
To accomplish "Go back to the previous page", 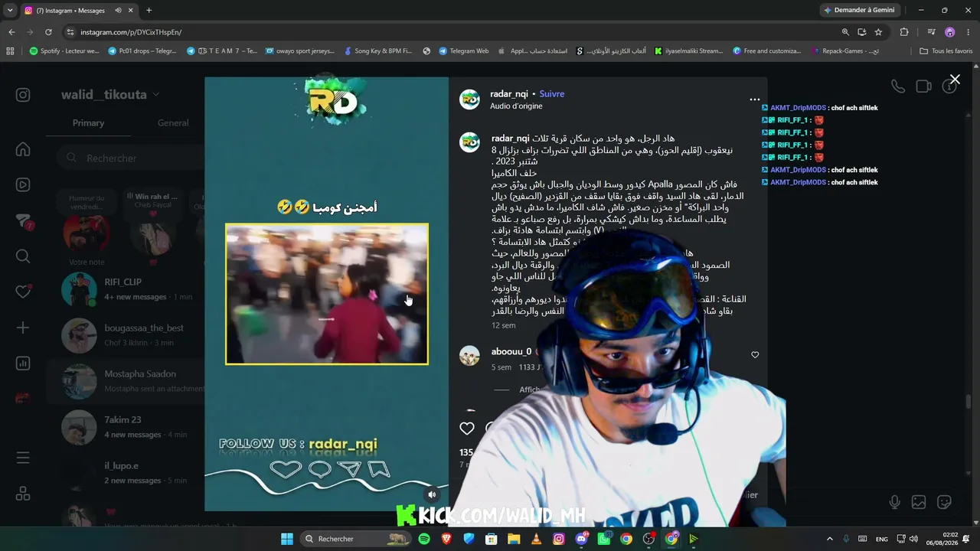I will coord(11,32).
